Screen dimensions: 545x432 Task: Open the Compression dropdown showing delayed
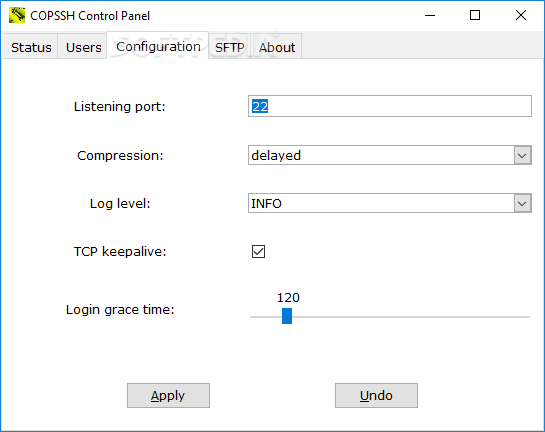(x=390, y=155)
